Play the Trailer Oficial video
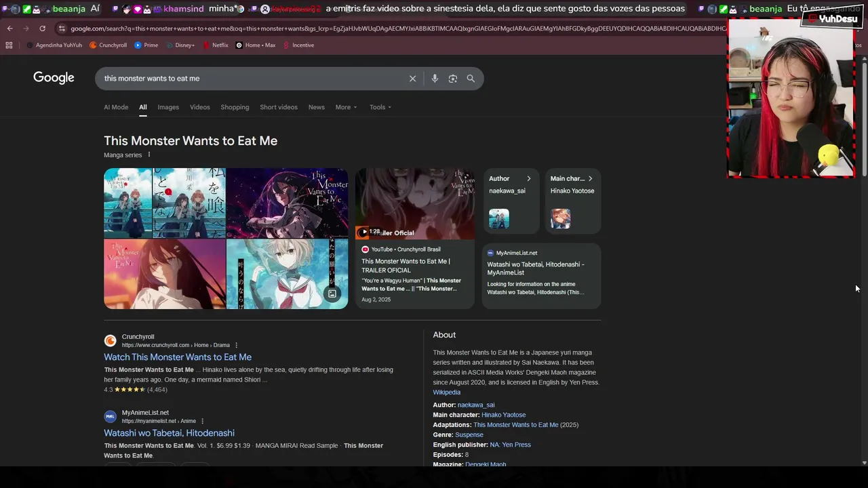Viewport: 868px width, 488px height. 415,203
